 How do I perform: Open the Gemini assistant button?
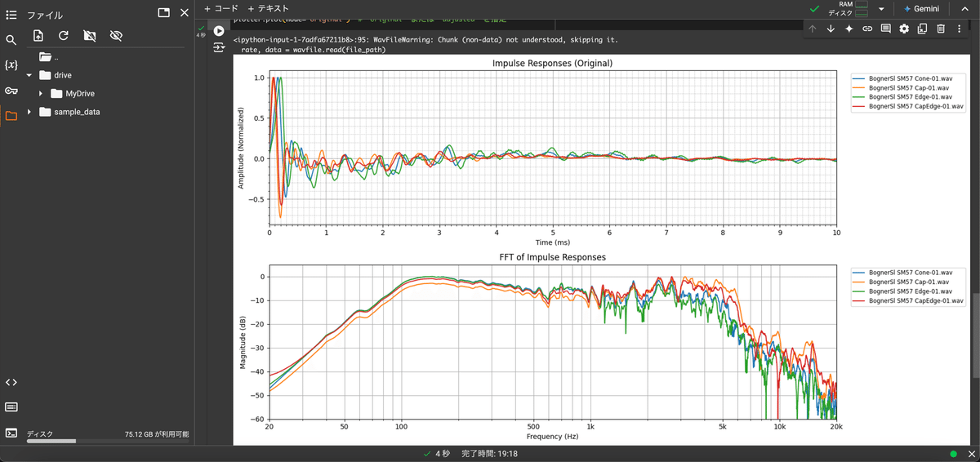pos(921,9)
